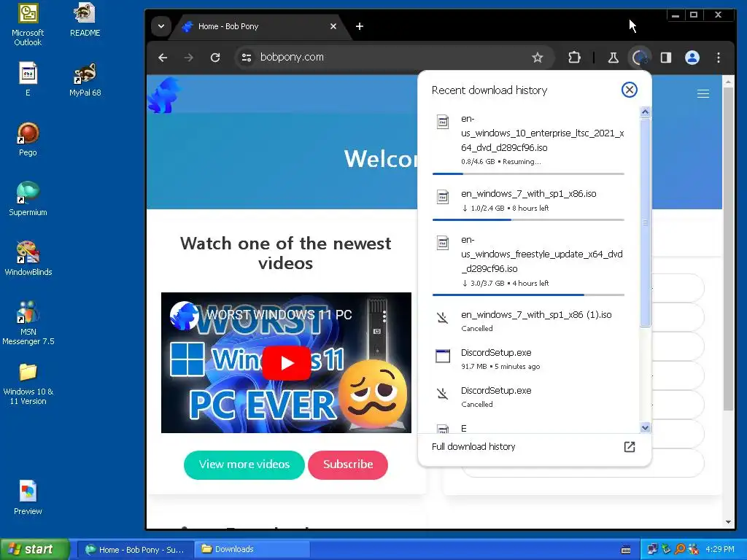Screen dimensions: 747x560
Task: Open the website hamburger menu
Action: (703, 94)
